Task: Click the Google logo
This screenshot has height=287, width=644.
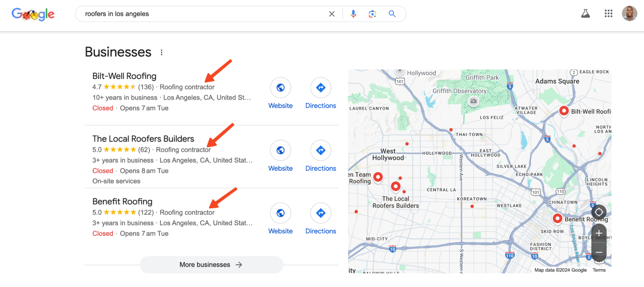Action: click(33, 14)
